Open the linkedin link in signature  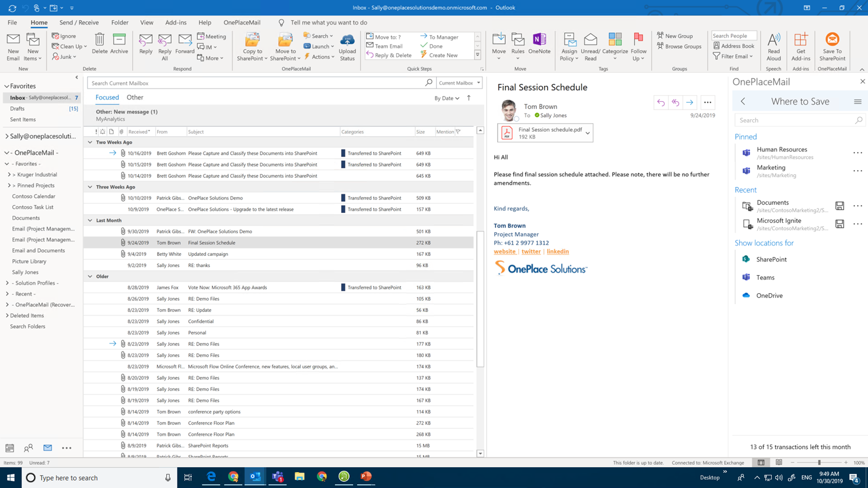pos(558,251)
